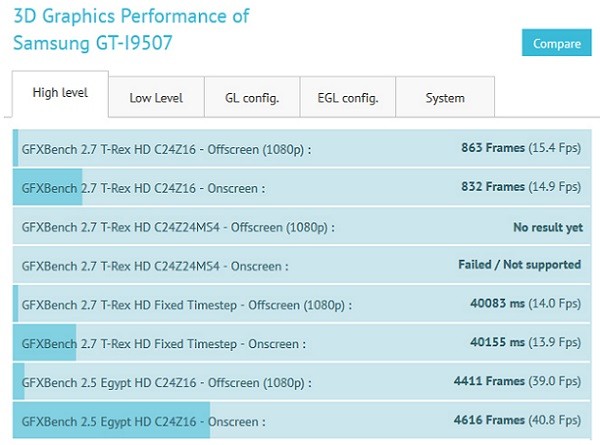This screenshot has width=600, height=445.
Task: Select the GL config. tab
Action: [x=252, y=97]
